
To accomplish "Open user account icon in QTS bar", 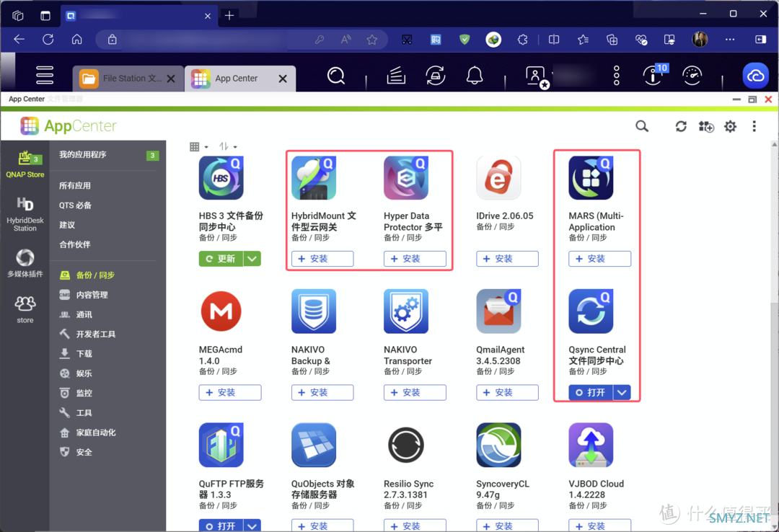I will click(537, 77).
